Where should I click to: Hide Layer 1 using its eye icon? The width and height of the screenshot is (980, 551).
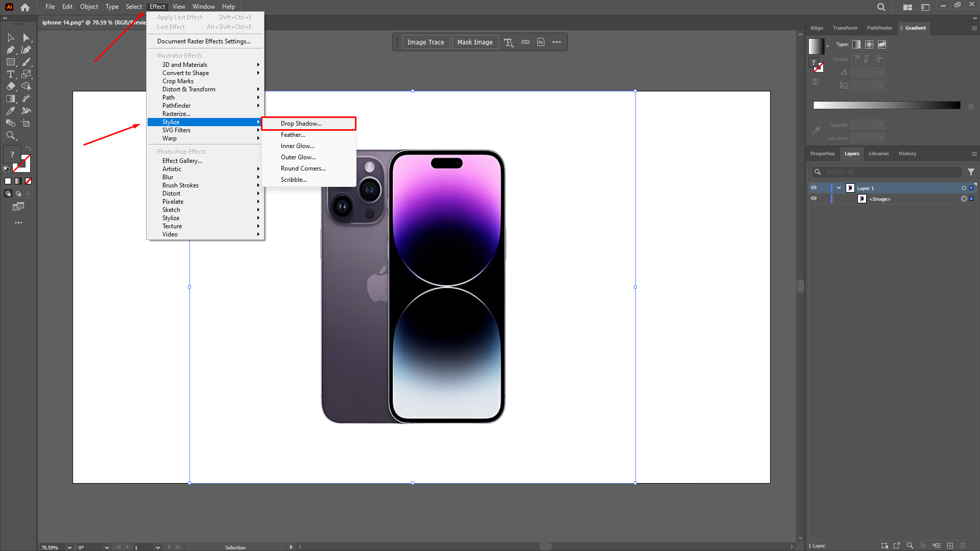click(814, 188)
